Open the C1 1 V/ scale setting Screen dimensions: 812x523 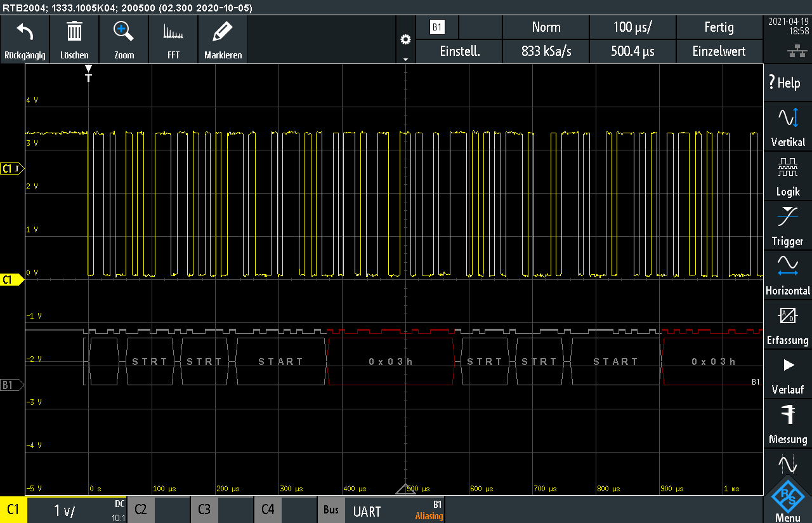coord(77,510)
